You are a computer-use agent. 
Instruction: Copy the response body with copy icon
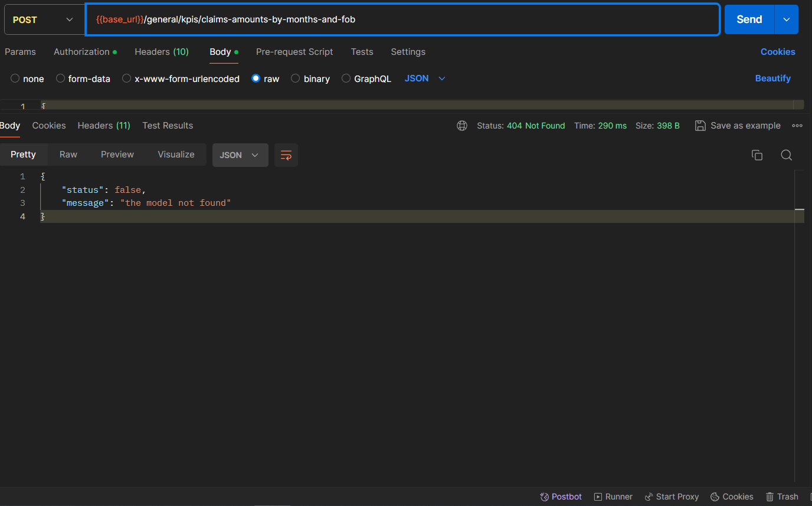click(757, 155)
